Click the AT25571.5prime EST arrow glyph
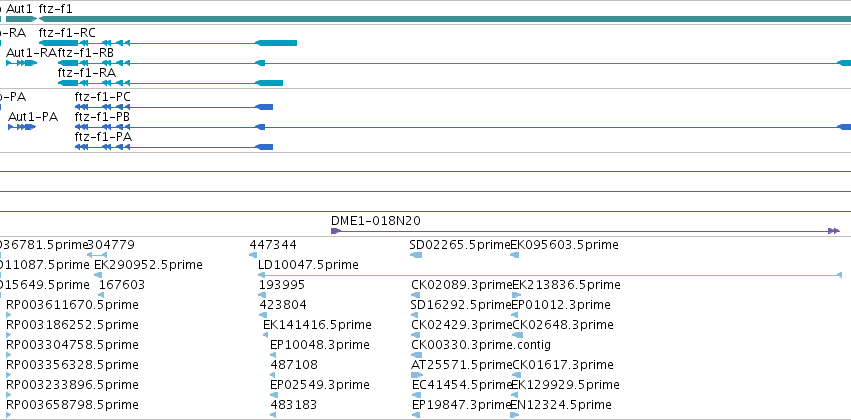Screen dimensions: 851x420 click(x=417, y=375)
